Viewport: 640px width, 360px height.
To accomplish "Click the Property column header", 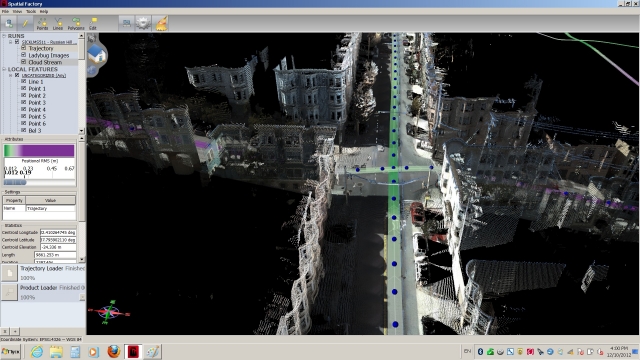I will coord(14,200).
